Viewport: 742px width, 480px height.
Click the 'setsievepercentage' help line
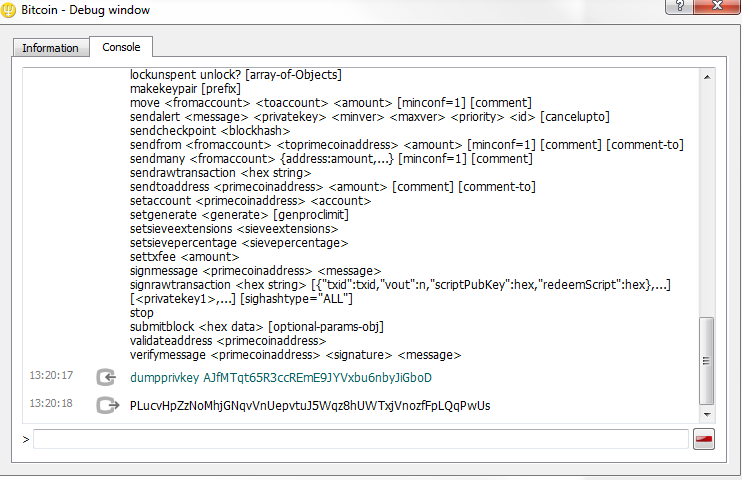click(x=239, y=243)
